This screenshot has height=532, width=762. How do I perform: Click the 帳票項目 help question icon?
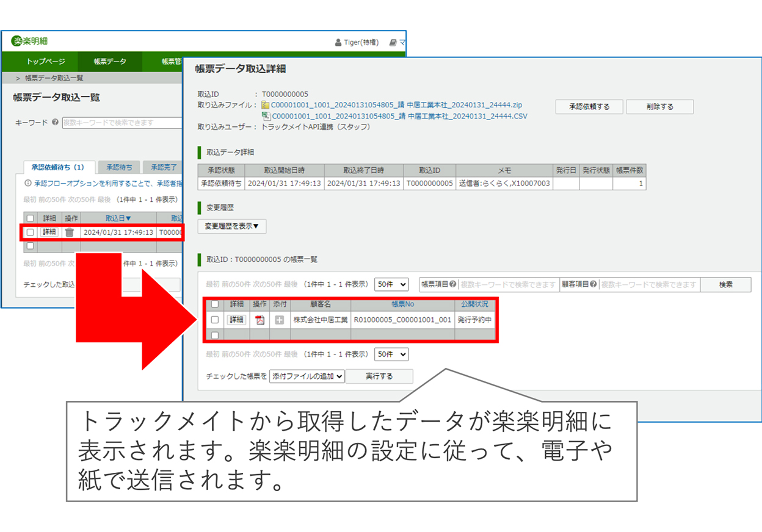coord(453,284)
